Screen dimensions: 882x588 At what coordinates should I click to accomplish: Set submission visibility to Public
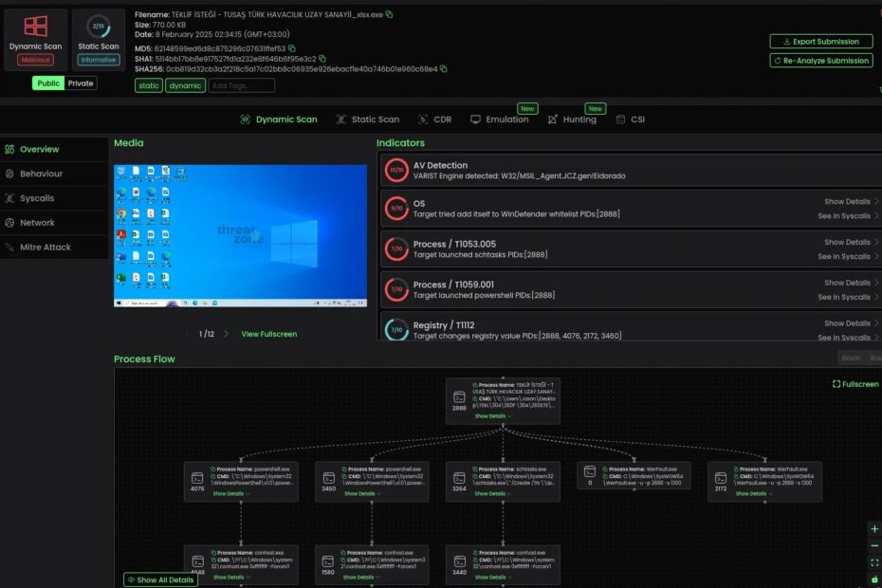(x=48, y=83)
